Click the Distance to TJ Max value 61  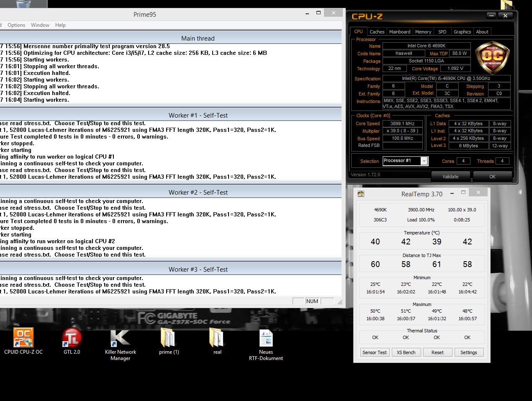point(437,265)
